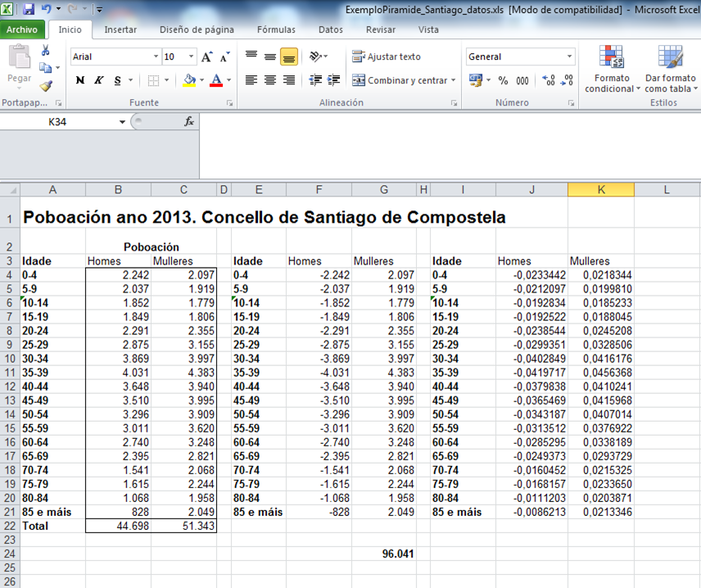Switch to the Insertar tab
Image resolution: width=701 pixels, height=588 pixels.
(120, 29)
